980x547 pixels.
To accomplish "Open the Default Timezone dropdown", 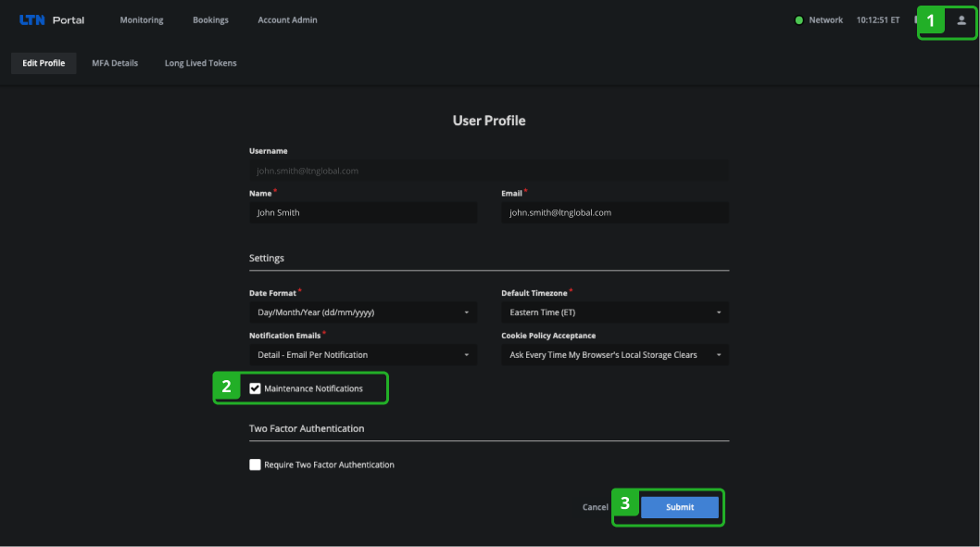I will click(x=615, y=312).
